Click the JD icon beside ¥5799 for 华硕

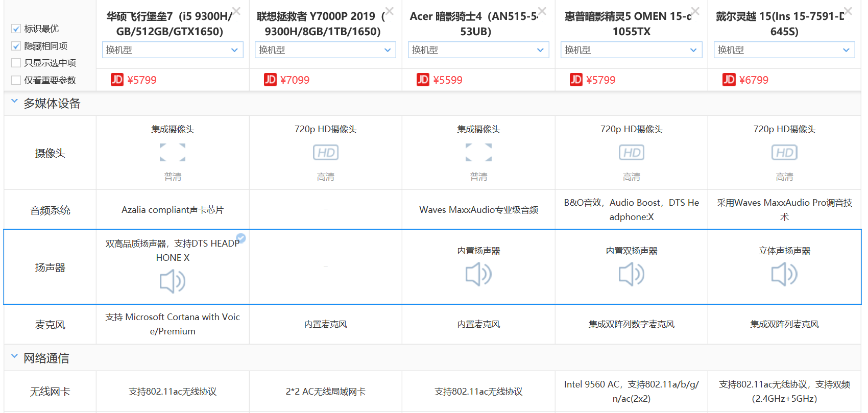(x=117, y=80)
